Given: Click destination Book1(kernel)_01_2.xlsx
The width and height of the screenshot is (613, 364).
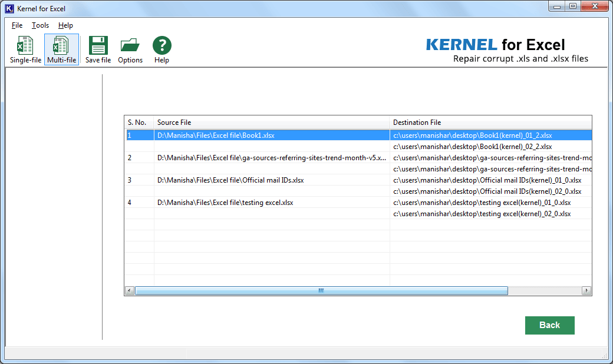Looking at the screenshot, I should 490,135.
